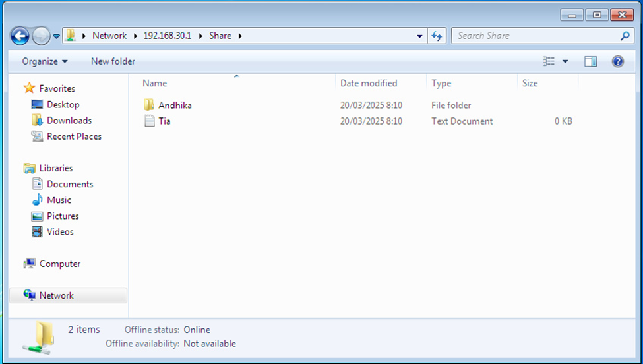This screenshot has height=364, width=643.
Task: Click the Computer monitor icon
Action: [29, 264]
